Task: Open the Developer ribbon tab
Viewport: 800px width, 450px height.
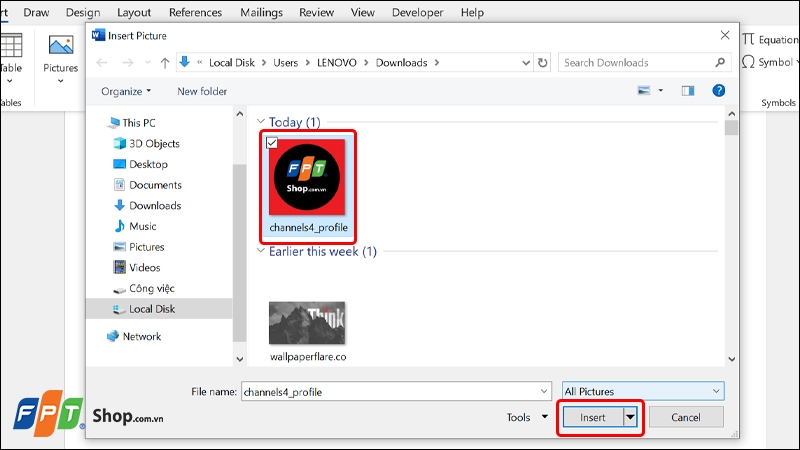Action: pyautogui.click(x=417, y=12)
